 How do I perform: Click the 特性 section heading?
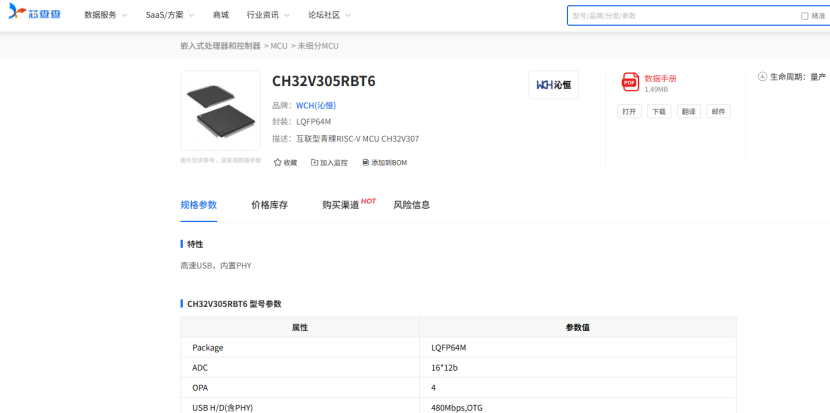coord(195,244)
